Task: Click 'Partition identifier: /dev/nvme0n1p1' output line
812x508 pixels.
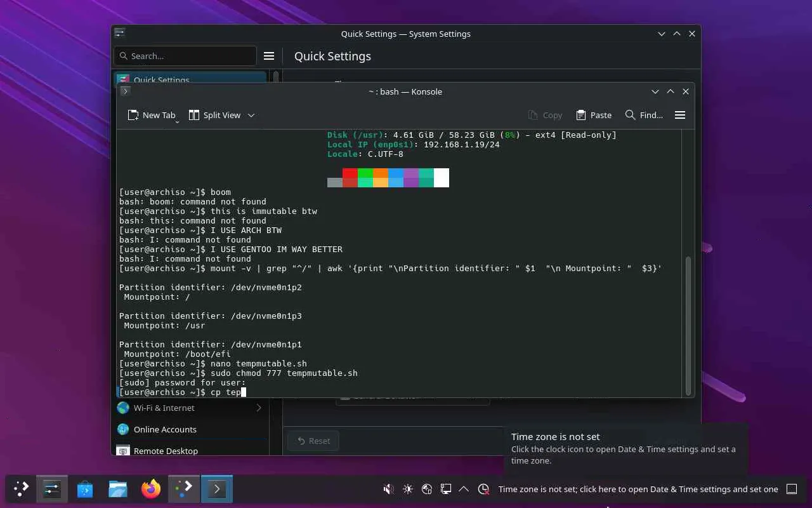Action: [x=211, y=344]
